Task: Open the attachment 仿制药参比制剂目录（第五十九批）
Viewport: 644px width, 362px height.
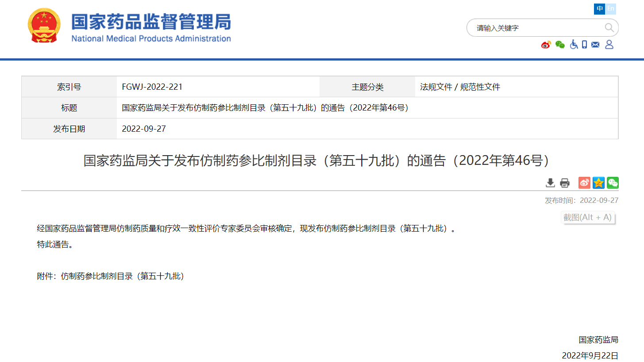Action: 123,276
